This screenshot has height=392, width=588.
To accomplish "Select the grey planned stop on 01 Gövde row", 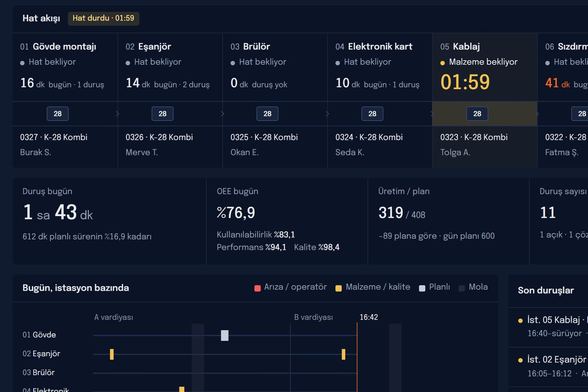I will coord(225,335).
